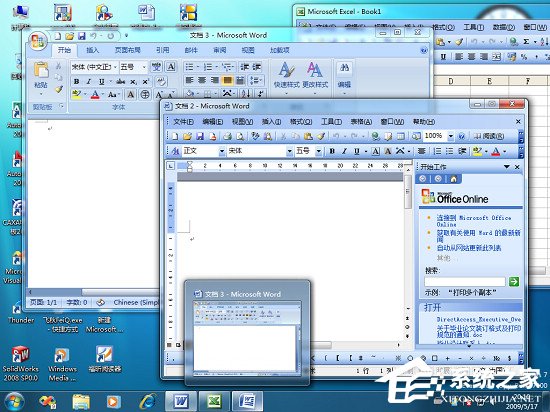Open the 格式(O) menu in the 文档 2 window
Image resolution: width=550 pixels, height=412 pixels.
coord(301,122)
